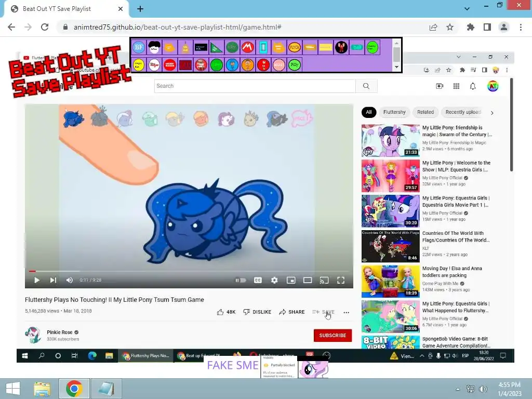Choose the red M circle icon
Viewport: 532px width, 399px height.
[x=248, y=47]
